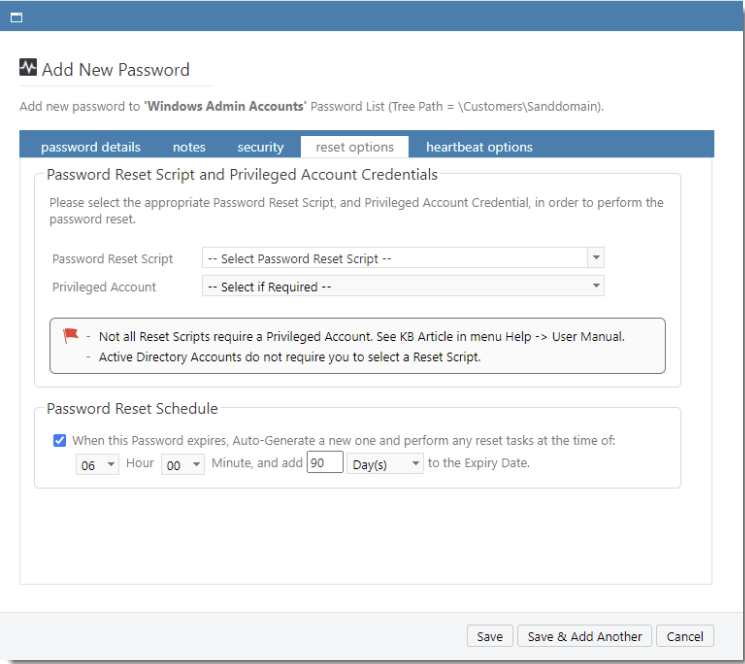Open the notes tab
The image size is (745, 664).
tap(189, 147)
